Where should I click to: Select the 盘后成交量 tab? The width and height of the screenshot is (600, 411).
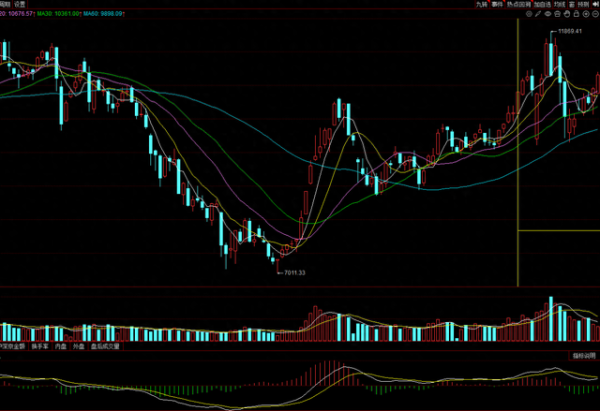[x=104, y=346]
